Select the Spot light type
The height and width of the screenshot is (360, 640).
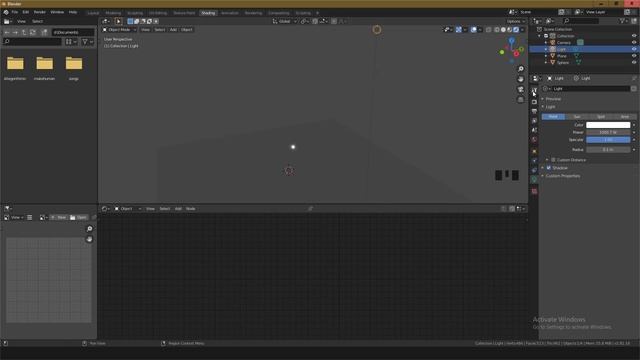tap(601, 117)
